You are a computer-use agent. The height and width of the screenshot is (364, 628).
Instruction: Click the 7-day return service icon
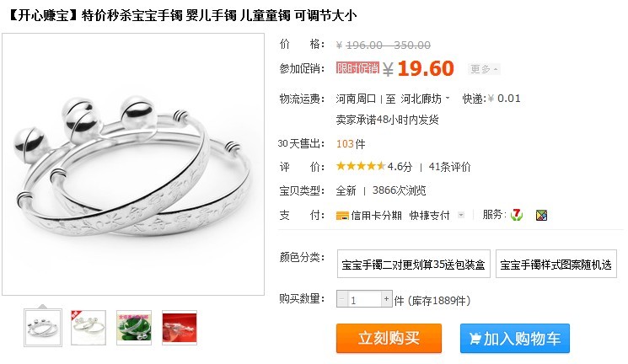click(517, 215)
